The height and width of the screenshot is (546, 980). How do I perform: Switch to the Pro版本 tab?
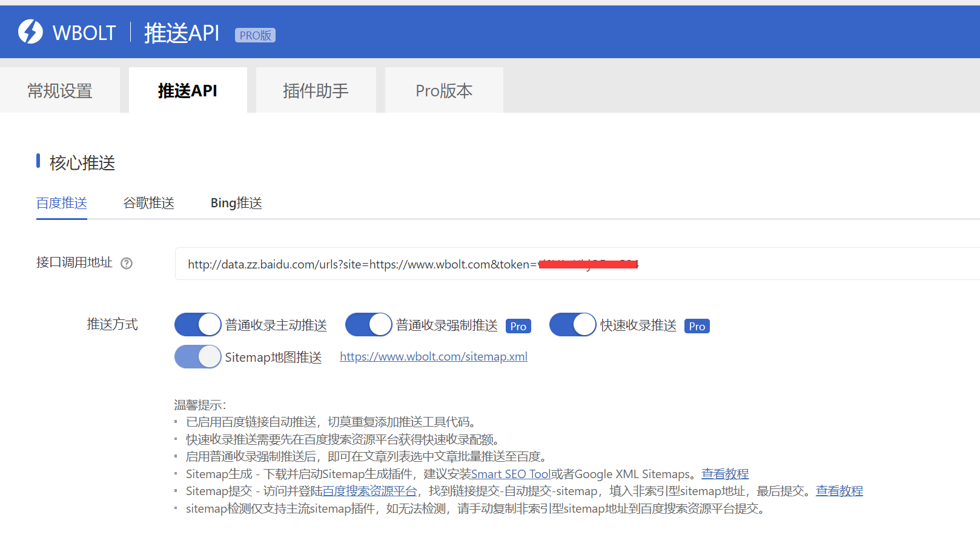click(x=443, y=90)
